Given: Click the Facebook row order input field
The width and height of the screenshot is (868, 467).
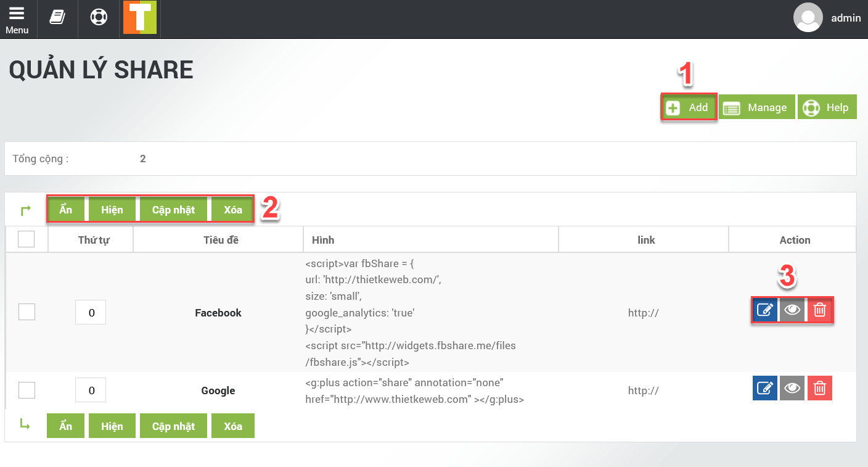Looking at the screenshot, I should (x=91, y=312).
